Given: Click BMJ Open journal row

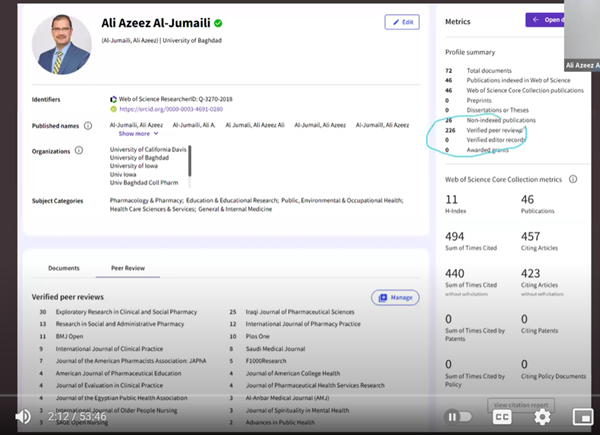Looking at the screenshot, I should [x=69, y=336].
